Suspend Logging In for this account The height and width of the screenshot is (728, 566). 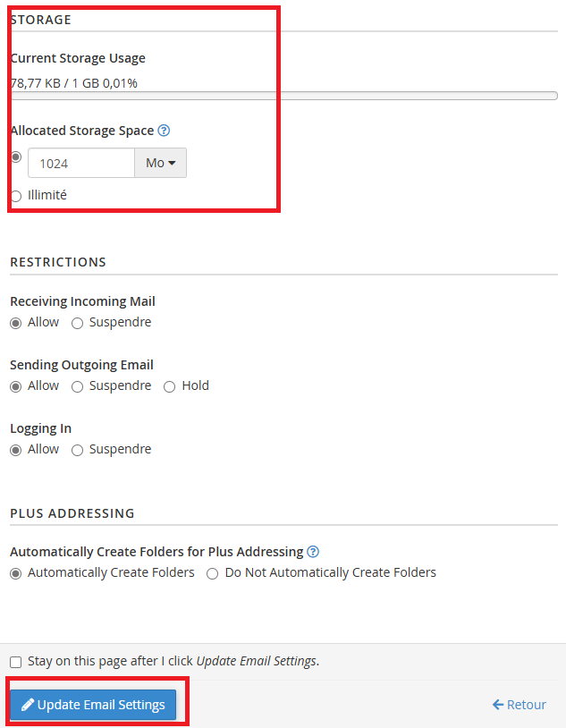(77, 451)
